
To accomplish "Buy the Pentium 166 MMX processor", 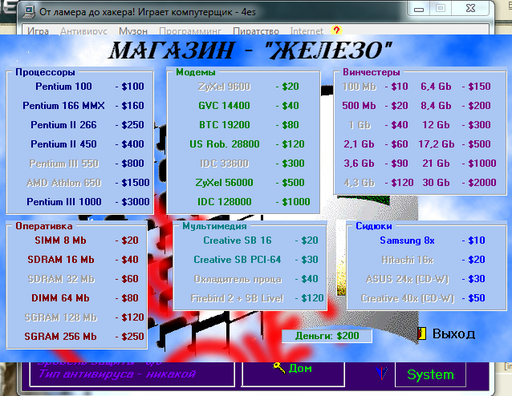I will point(63,106).
